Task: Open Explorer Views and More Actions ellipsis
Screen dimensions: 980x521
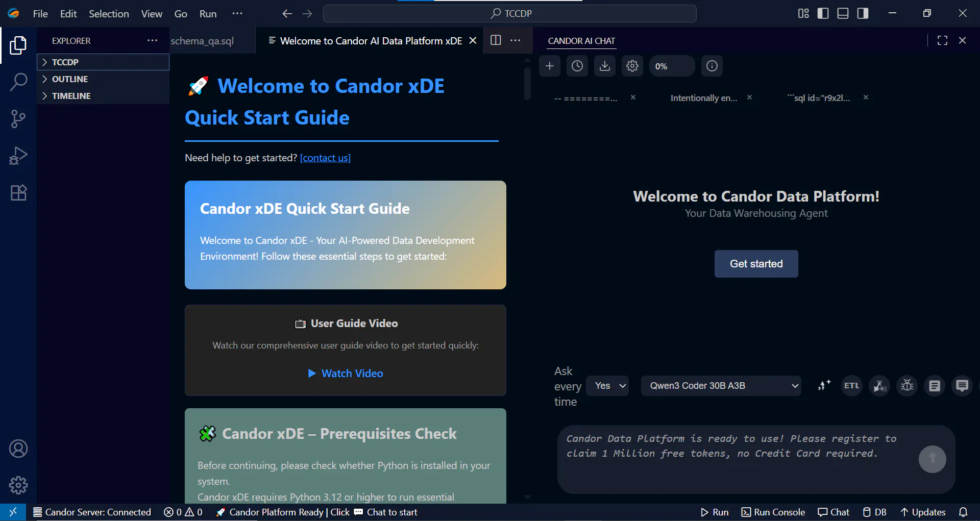Action: coord(152,40)
